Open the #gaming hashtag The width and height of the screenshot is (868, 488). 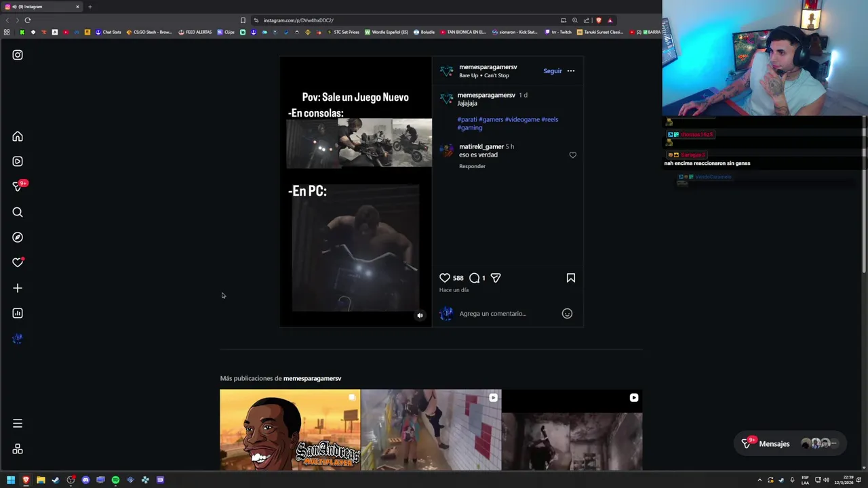coord(470,127)
